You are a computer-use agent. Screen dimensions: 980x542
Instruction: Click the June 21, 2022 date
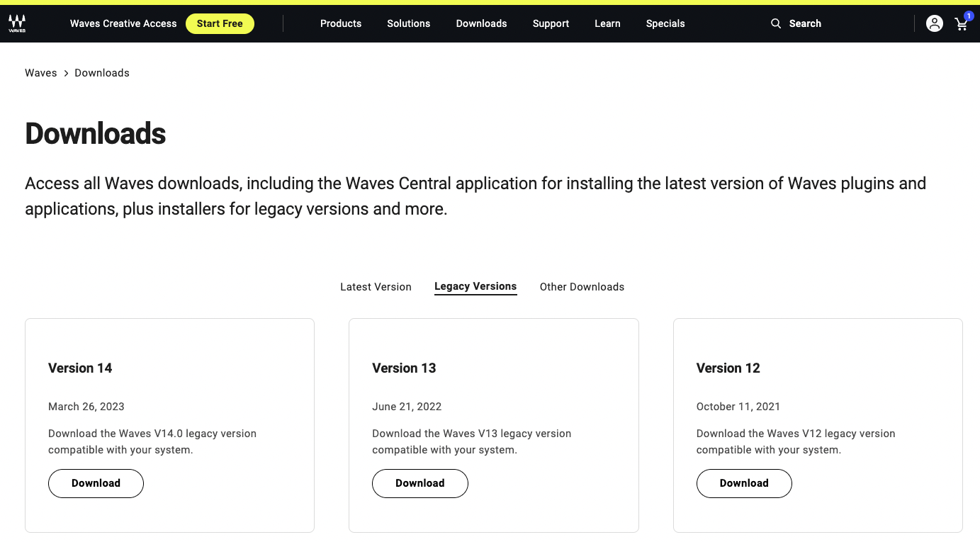tap(407, 407)
